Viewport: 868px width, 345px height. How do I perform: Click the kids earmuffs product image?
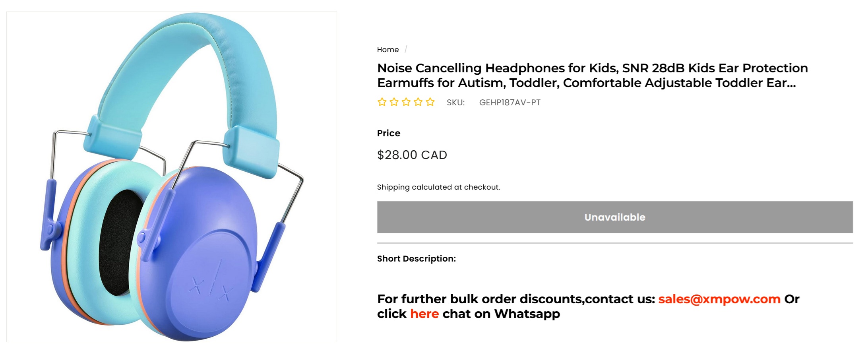coord(172,177)
